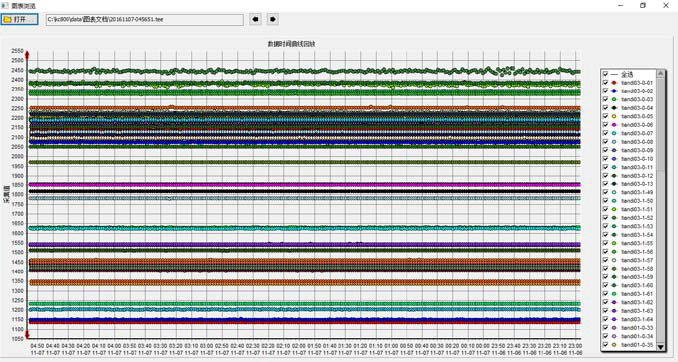Click the legend scrollbar thumb
The width and height of the screenshot is (678, 362).
(x=660, y=125)
